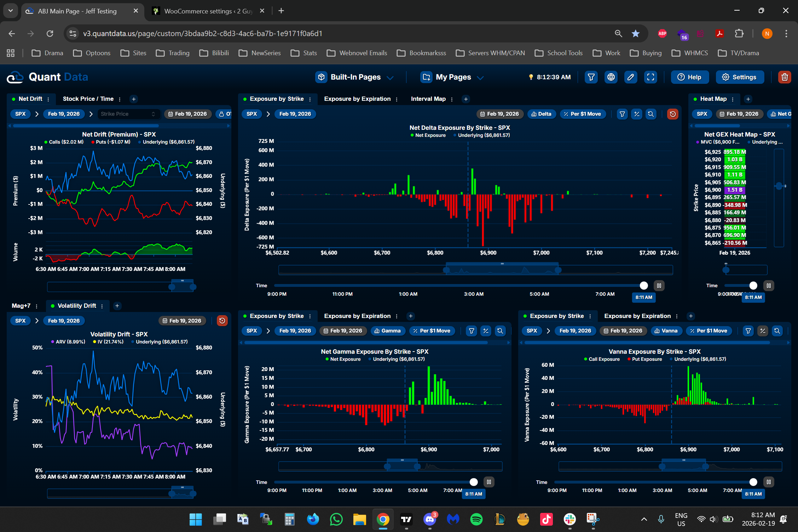Enter fullscreen mode via header icon

click(650, 77)
